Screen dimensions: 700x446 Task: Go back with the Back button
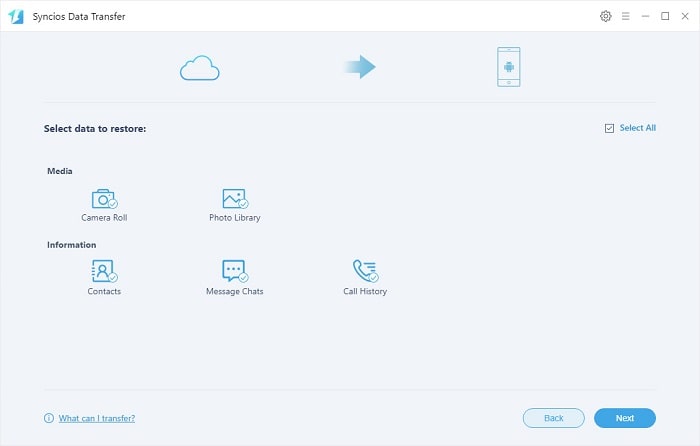click(554, 418)
